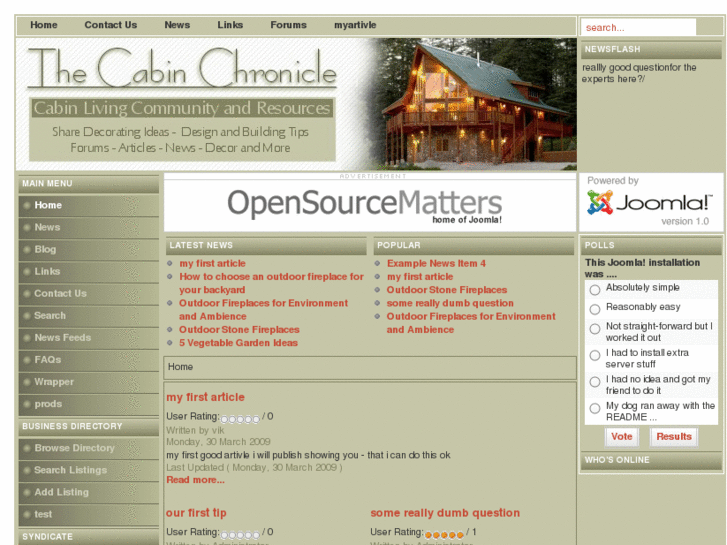Pick 'My dog ran away with the README' option
727x545 pixels.
(595, 408)
